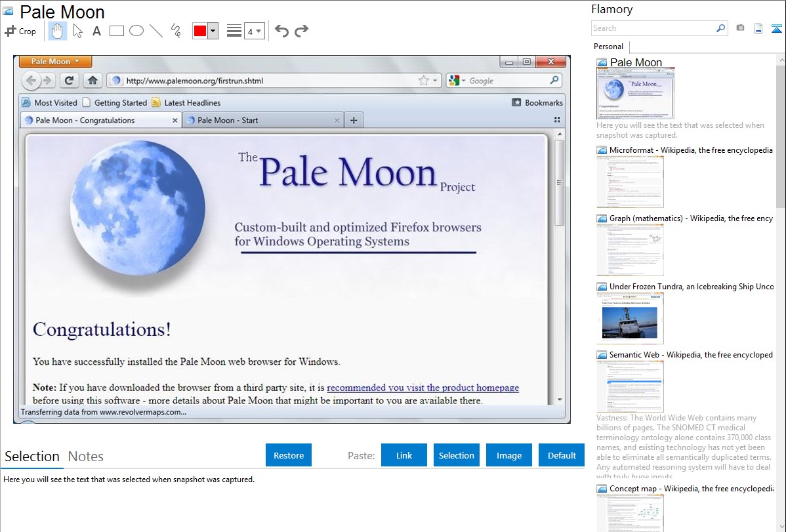Click the Google search box magnifier
The height and width of the screenshot is (532, 786).
[x=554, y=80]
